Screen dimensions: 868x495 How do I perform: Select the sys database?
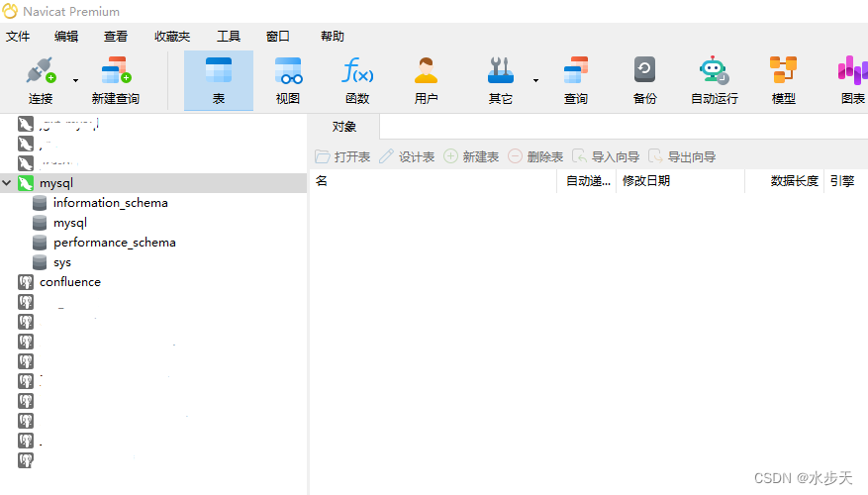coord(62,263)
